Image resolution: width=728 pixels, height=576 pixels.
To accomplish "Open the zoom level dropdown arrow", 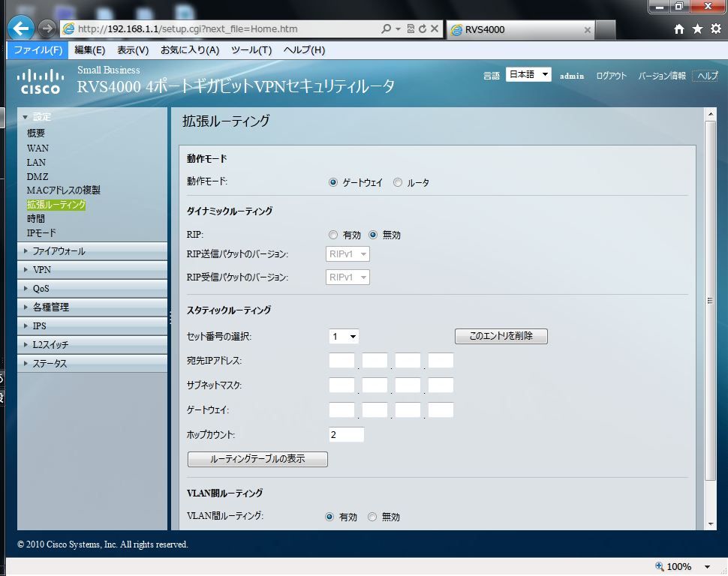I will point(707,567).
